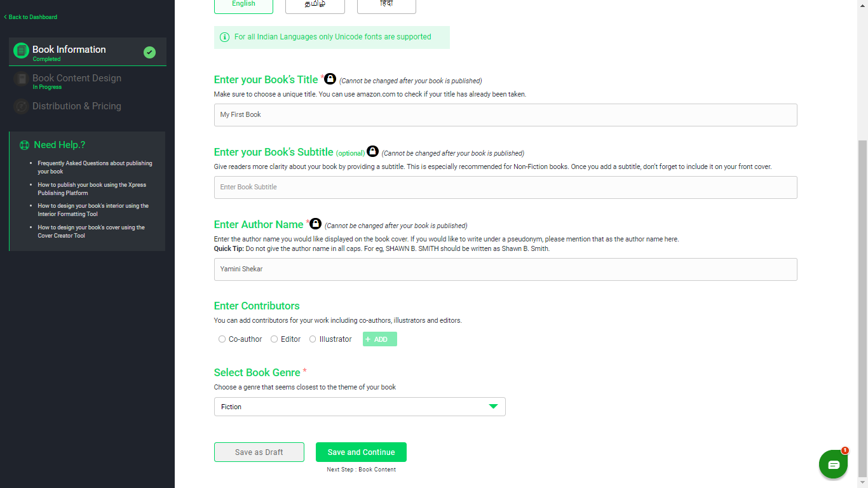Viewport: 868px width, 488px height.
Task: Select the Illustrator radio button
Action: pos(312,339)
